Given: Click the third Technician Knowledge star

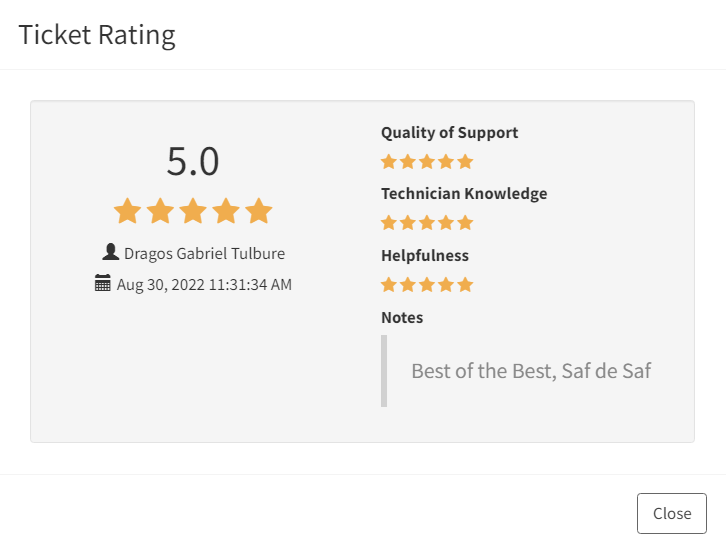Looking at the screenshot, I should tap(427, 223).
